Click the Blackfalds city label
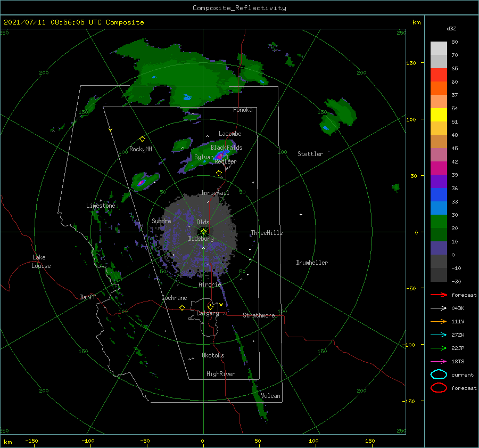Image resolution: width=479 pixels, height=448 pixels. [x=226, y=148]
